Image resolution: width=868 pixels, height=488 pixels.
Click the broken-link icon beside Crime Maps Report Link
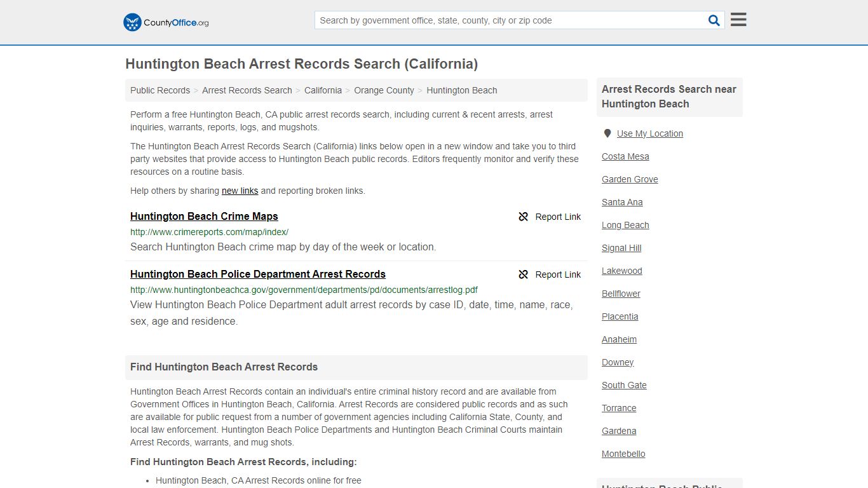[523, 217]
